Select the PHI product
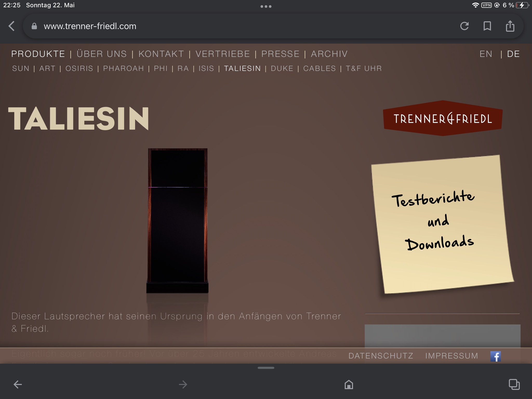 click(161, 68)
